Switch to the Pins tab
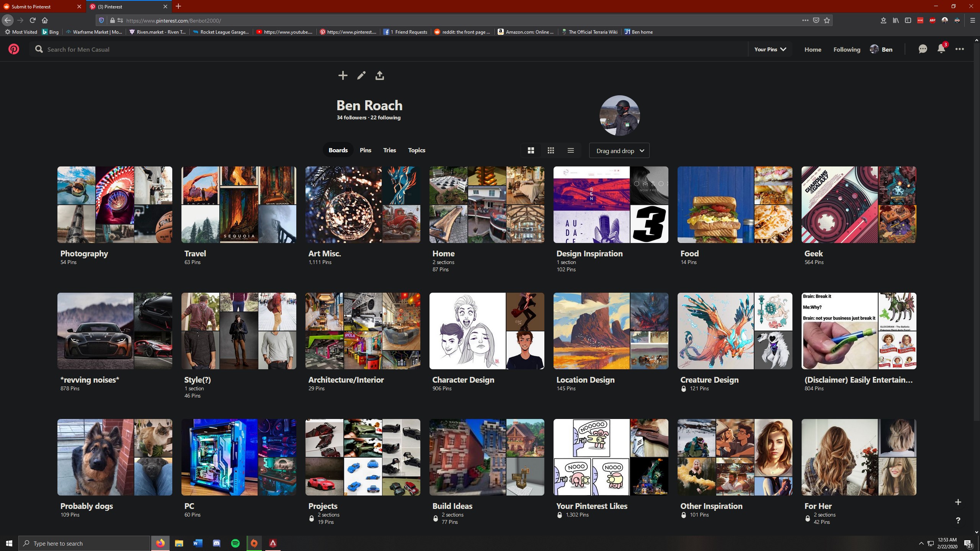The width and height of the screenshot is (980, 551). 365,150
